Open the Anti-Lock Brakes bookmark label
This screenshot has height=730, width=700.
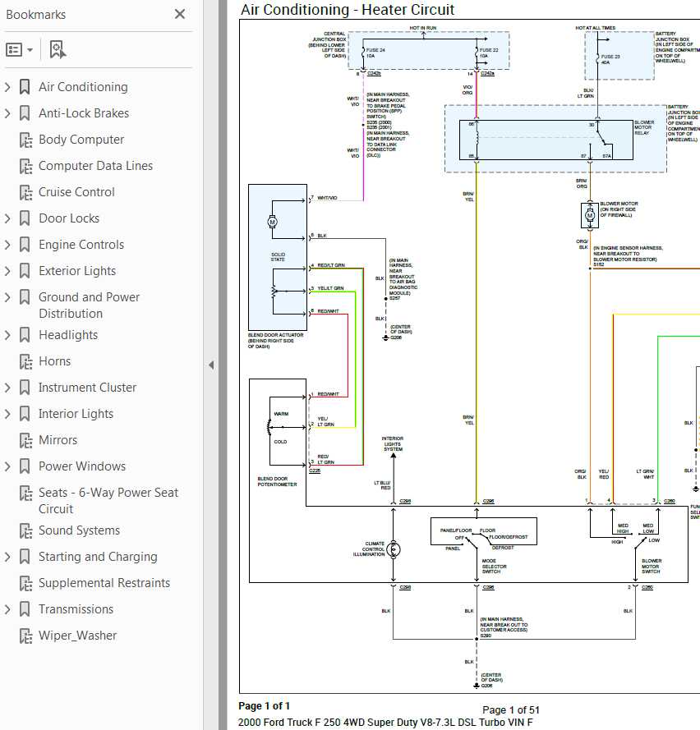[84, 113]
